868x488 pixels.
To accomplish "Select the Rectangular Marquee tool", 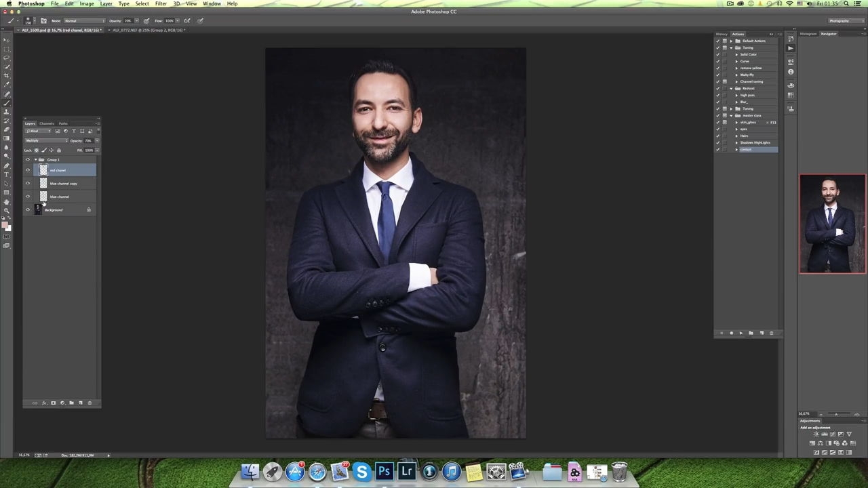I will click(x=7, y=49).
